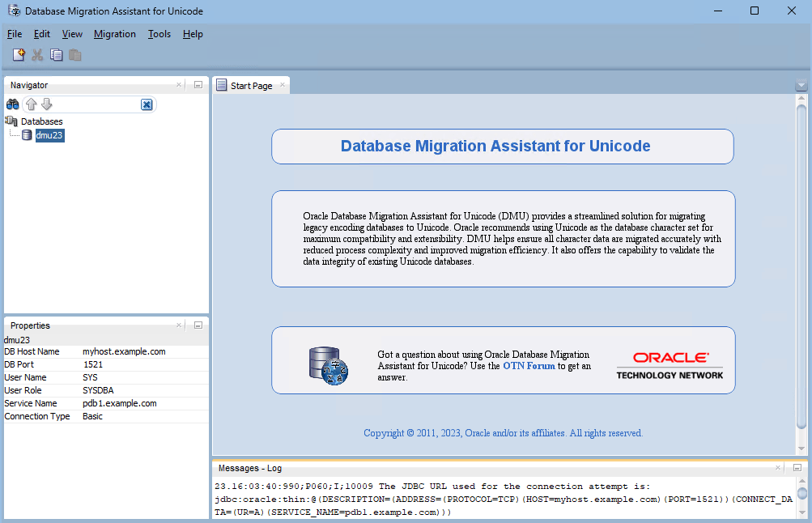Screen dimensions: 812x523
Task: Open the Tools menu
Action: click(x=159, y=34)
